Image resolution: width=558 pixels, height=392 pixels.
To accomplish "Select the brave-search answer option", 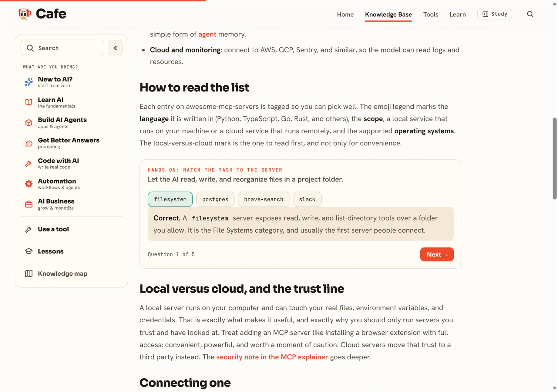I will [x=264, y=199].
